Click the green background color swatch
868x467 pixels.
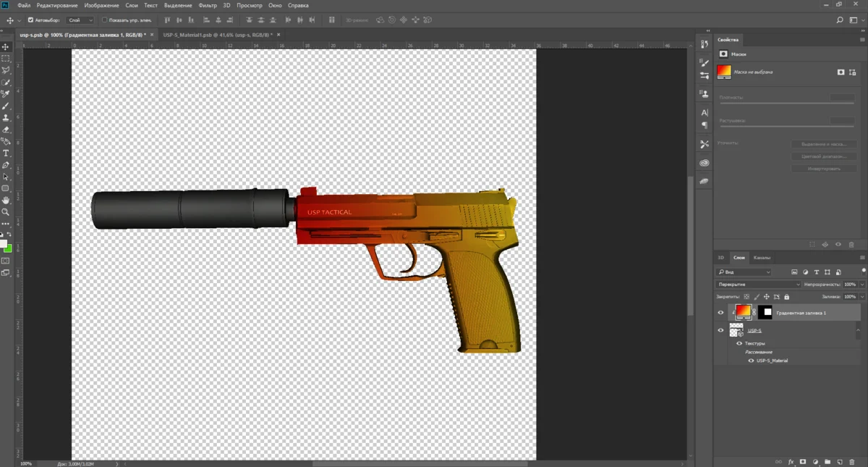8,248
